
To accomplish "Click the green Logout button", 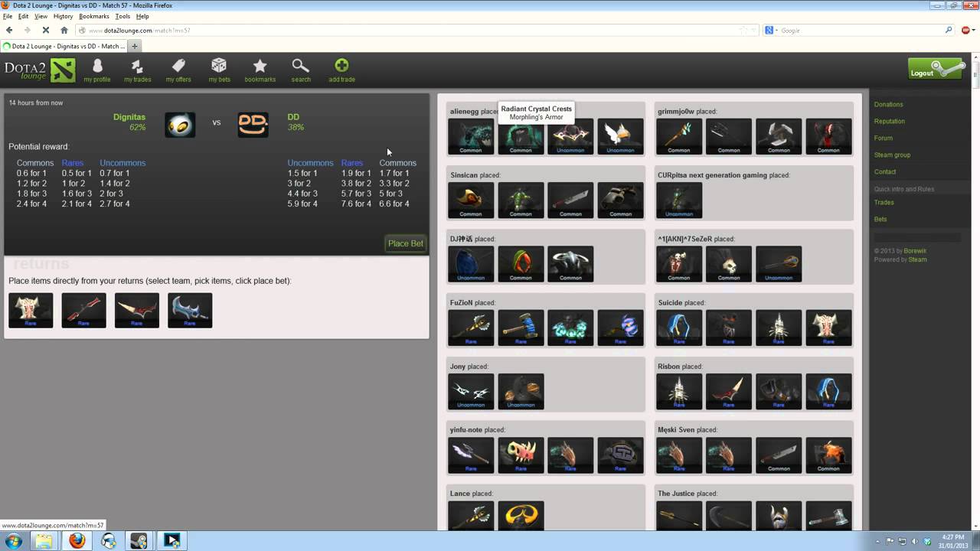I will pos(936,69).
